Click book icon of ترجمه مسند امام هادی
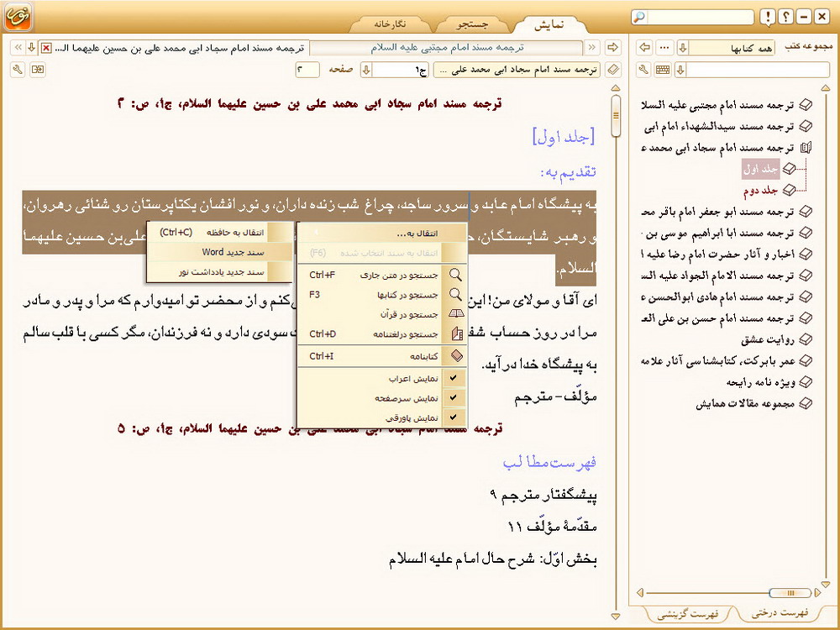 (x=806, y=297)
